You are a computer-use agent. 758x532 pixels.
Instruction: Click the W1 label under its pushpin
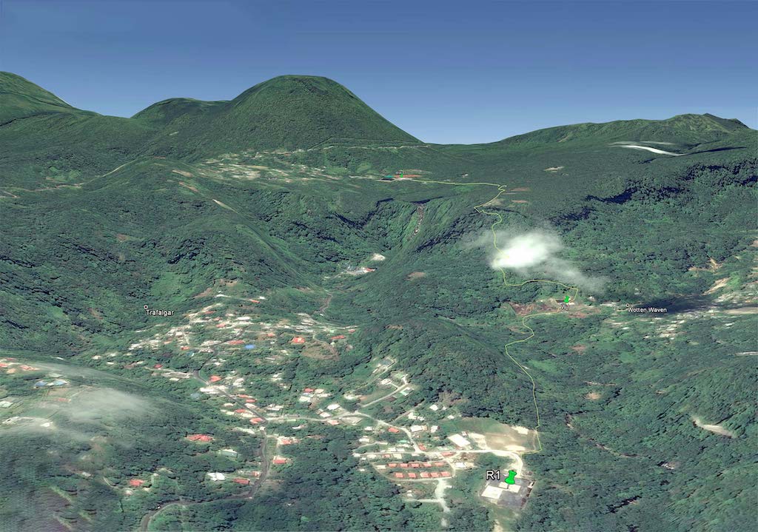(x=565, y=306)
